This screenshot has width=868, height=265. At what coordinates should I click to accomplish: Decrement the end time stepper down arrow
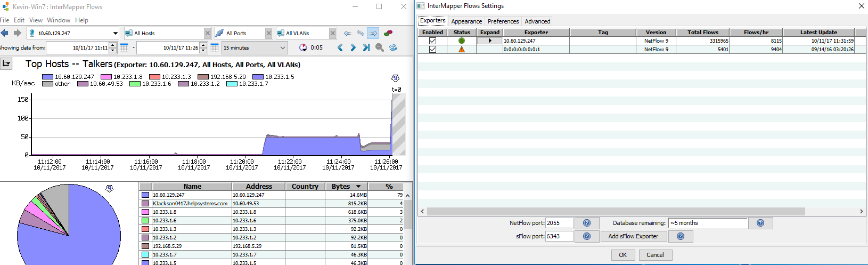203,50
